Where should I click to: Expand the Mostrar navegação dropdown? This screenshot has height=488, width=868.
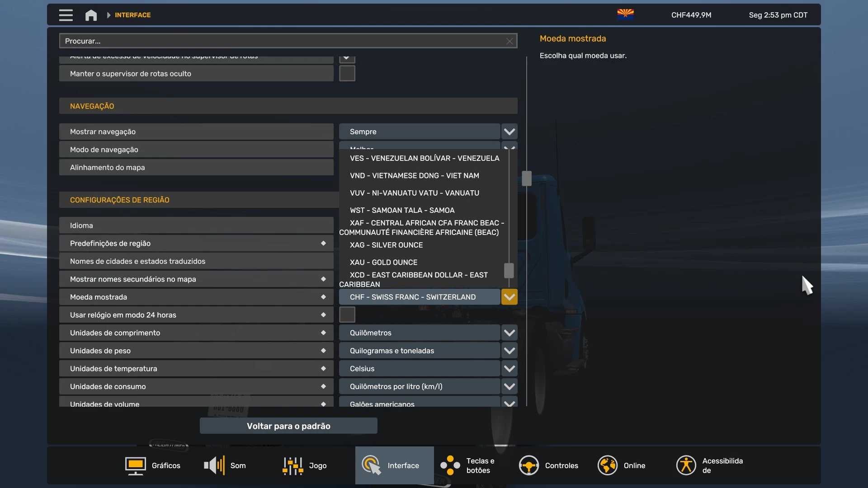pyautogui.click(x=509, y=131)
